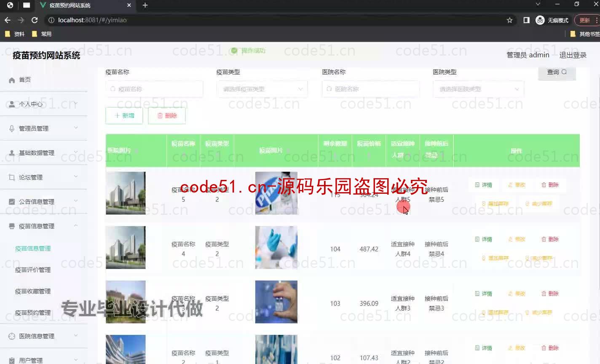
Task: Click the 论坛管理 crop-style icon
Action: coord(12,177)
